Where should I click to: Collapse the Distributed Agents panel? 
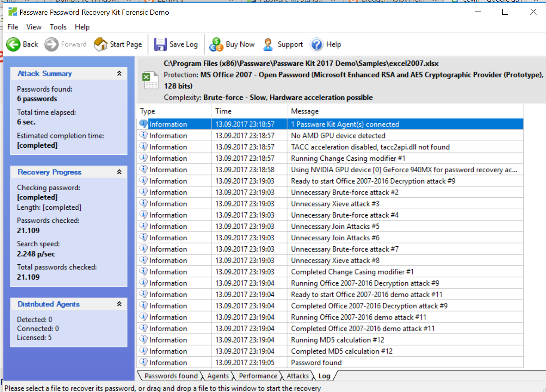coord(119,304)
